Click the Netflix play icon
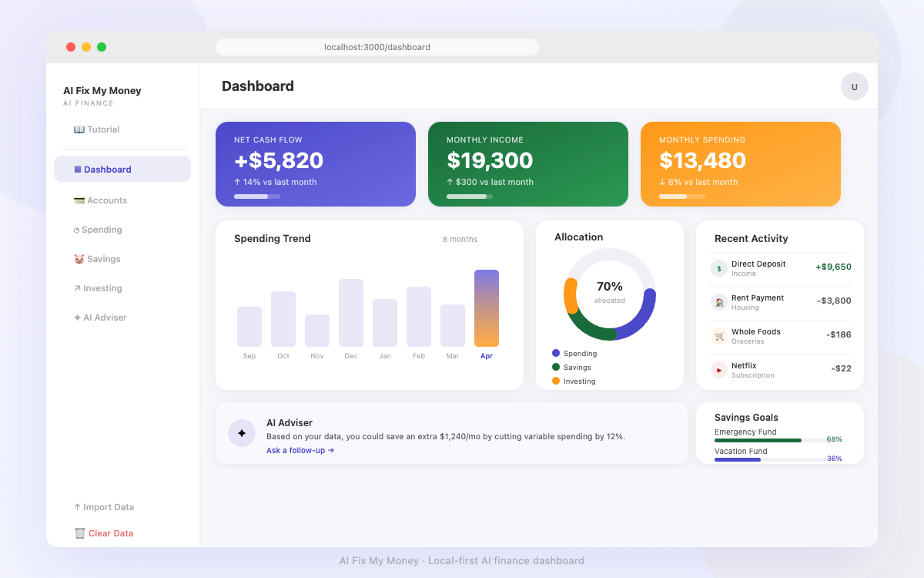Viewport: 924px width, 578px height. [x=719, y=370]
